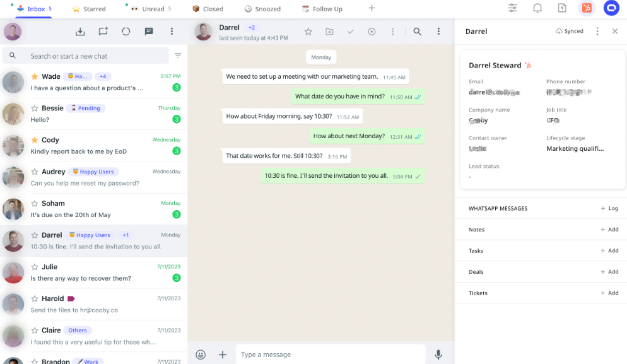This screenshot has height=364, width=627.
Task: Click the Synced status button
Action: click(570, 31)
